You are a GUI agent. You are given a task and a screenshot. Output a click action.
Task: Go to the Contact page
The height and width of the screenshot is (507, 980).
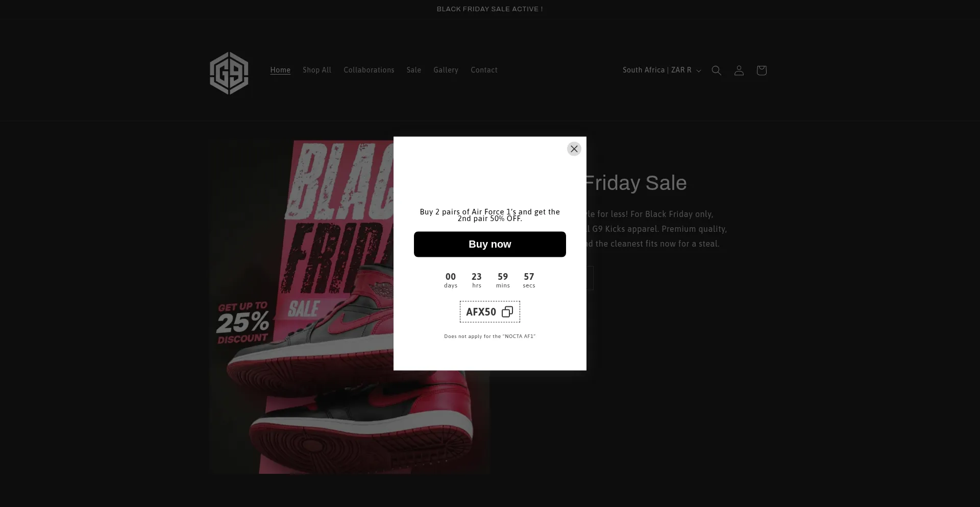coord(483,70)
